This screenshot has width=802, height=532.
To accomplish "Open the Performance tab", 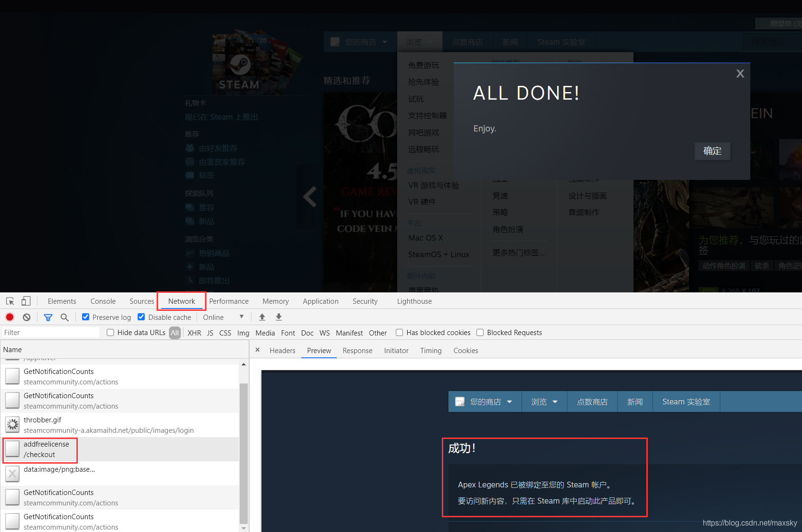I will (229, 301).
